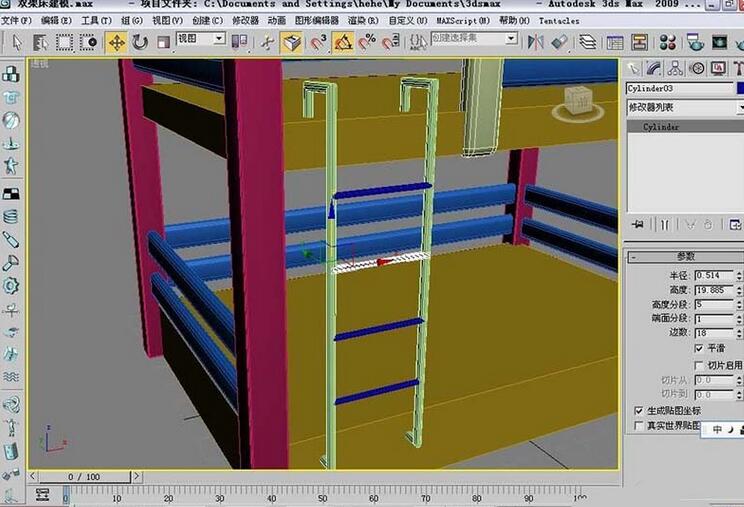
Task: Activate the Rotate tool in toolbar
Action: [x=140, y=41]
